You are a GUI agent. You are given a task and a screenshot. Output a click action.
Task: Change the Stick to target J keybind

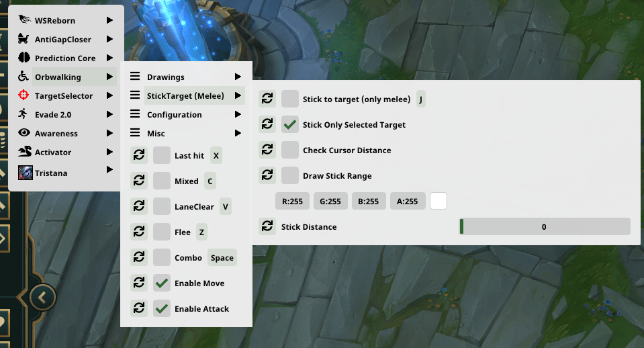coord(420,99)
